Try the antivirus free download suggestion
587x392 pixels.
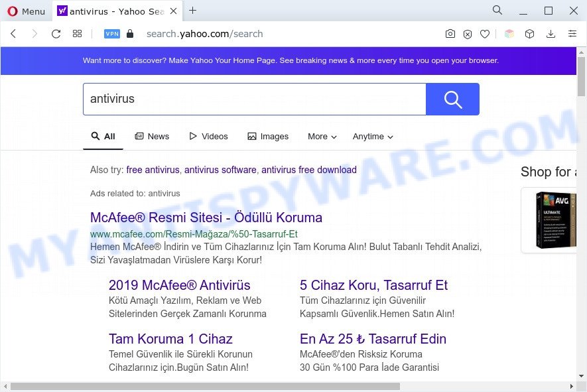coord(309,170)
